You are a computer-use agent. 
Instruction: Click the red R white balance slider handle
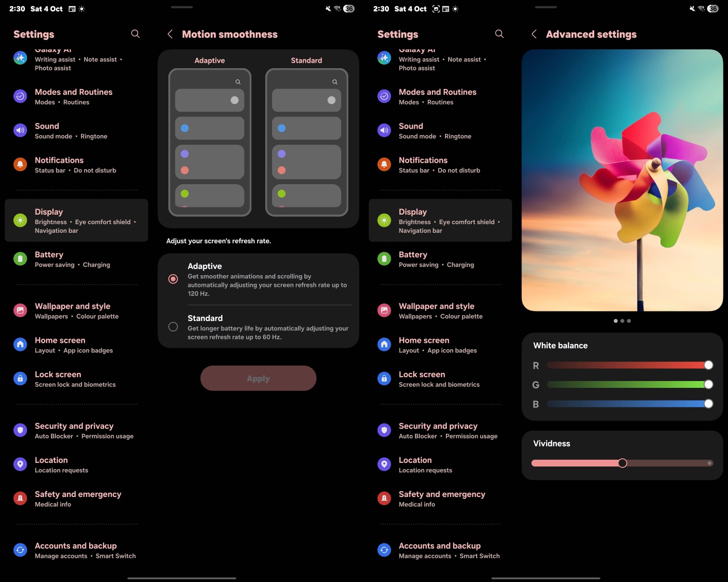[x=708, y=365]
